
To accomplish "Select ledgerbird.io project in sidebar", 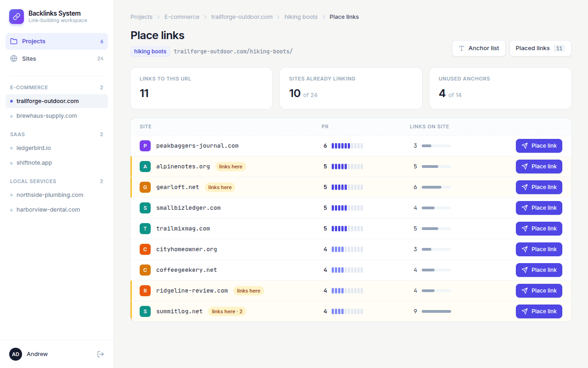I will [57, 148].
